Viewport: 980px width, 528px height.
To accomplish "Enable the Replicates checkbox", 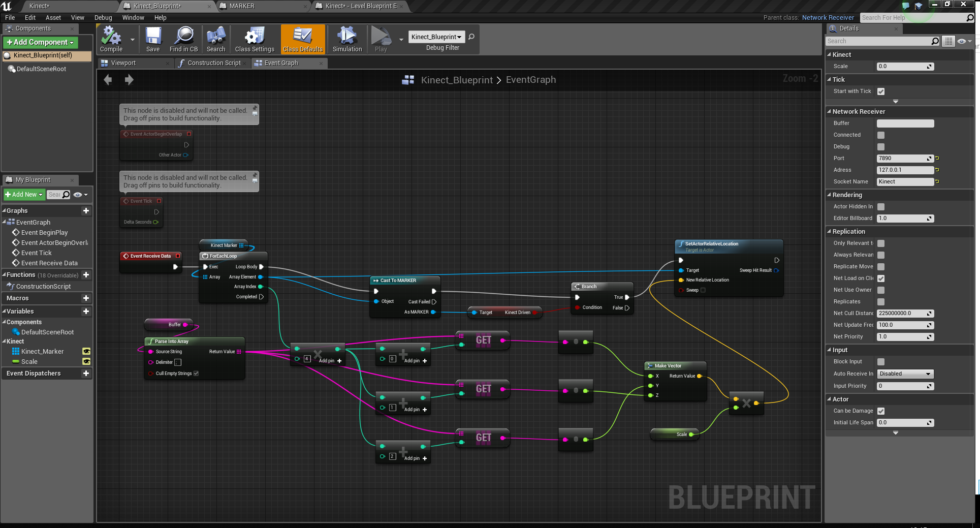I will point(881,302).
